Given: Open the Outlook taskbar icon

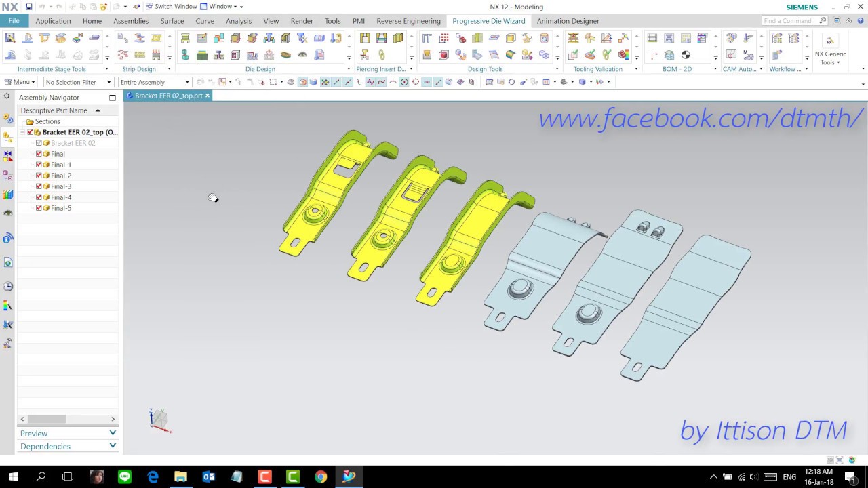Looking at the screenshot, I should (x=208, y=476).
